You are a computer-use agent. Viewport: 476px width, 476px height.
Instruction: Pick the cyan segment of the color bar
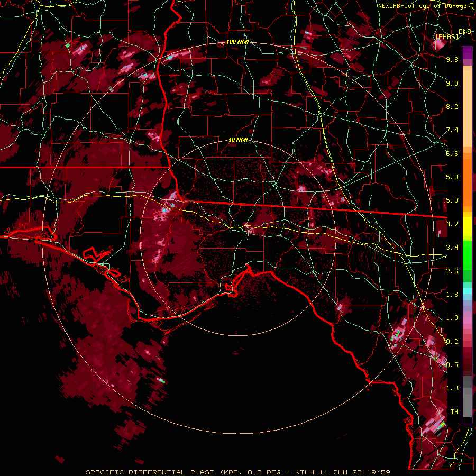click(467, 291)
